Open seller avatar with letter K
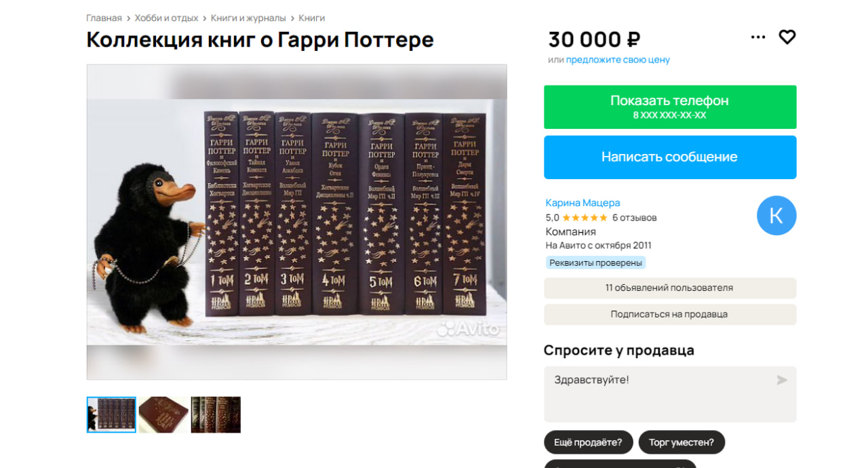 [776, 216]
